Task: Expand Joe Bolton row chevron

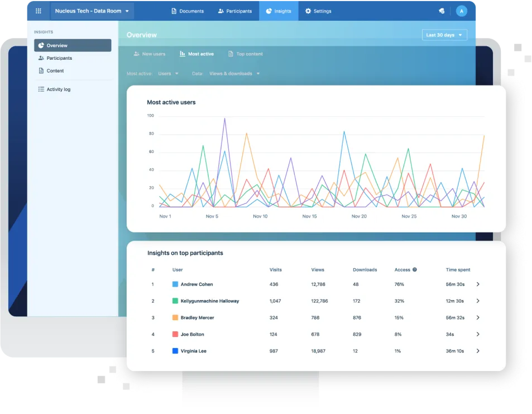Action: point(478,334)
